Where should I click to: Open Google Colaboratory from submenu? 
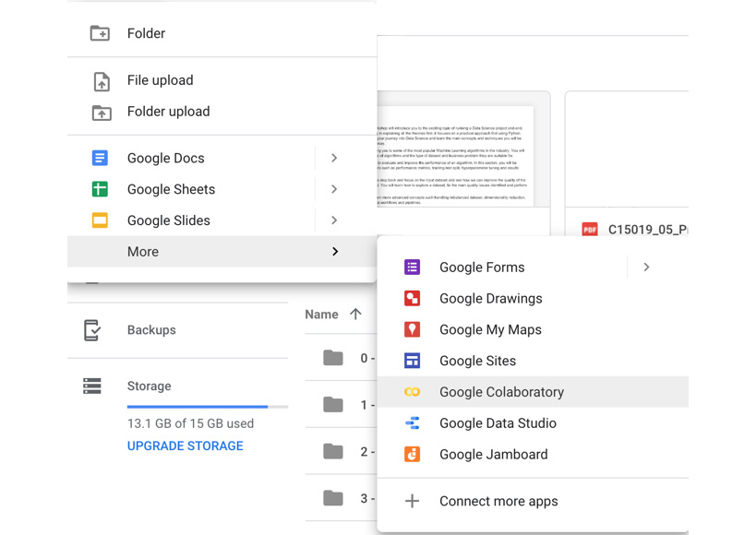tap(533, 392)
